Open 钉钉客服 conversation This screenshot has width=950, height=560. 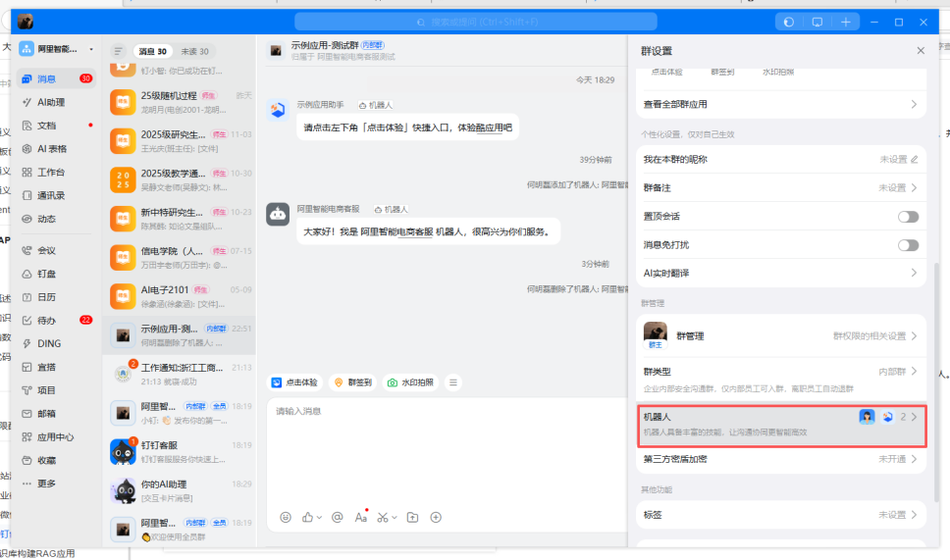tap(180, 452)
